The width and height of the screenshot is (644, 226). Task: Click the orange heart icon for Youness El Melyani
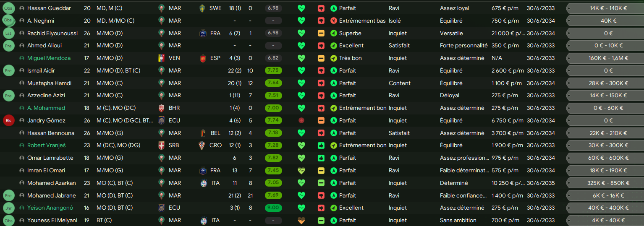[301, 221]
